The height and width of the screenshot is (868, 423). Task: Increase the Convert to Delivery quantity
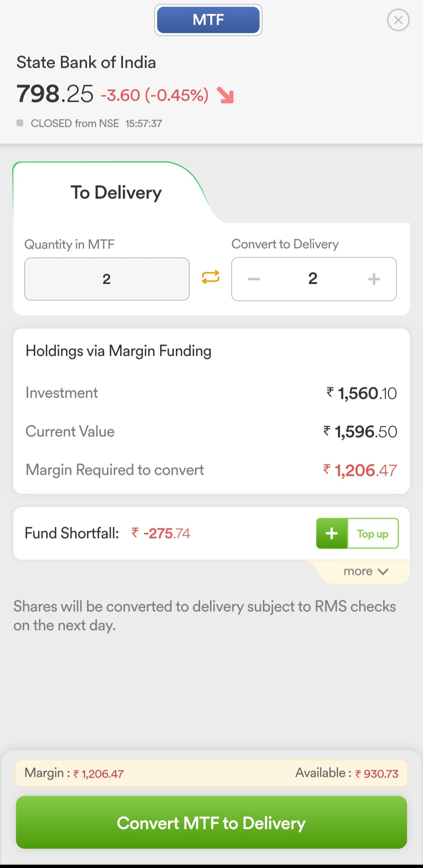(x=374, y=279)
